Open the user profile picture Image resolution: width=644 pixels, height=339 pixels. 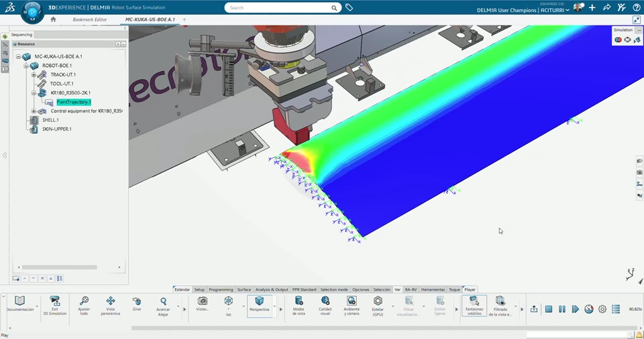[x=578, y=8]
